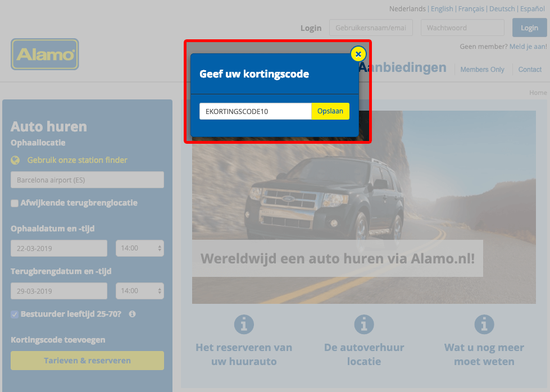
Task: Click the station finder globe icon
Action: (15, 160)
